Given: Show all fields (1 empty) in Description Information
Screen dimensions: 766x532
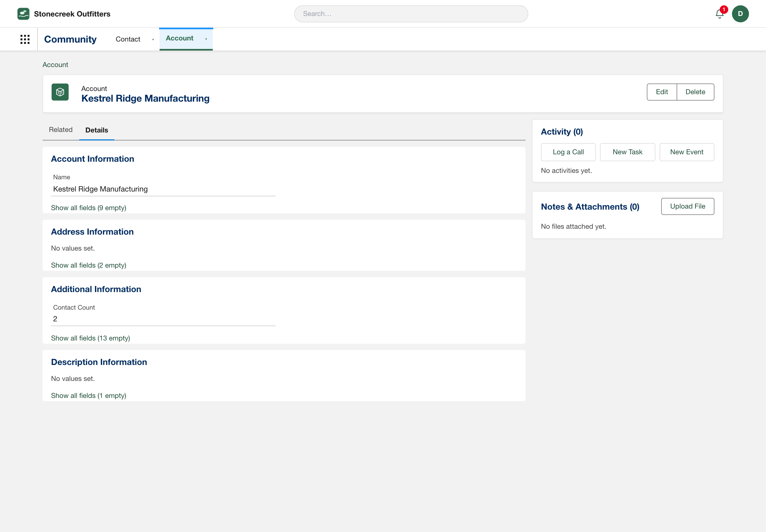Looking at the screenshot, I should [x=89, y=396].
